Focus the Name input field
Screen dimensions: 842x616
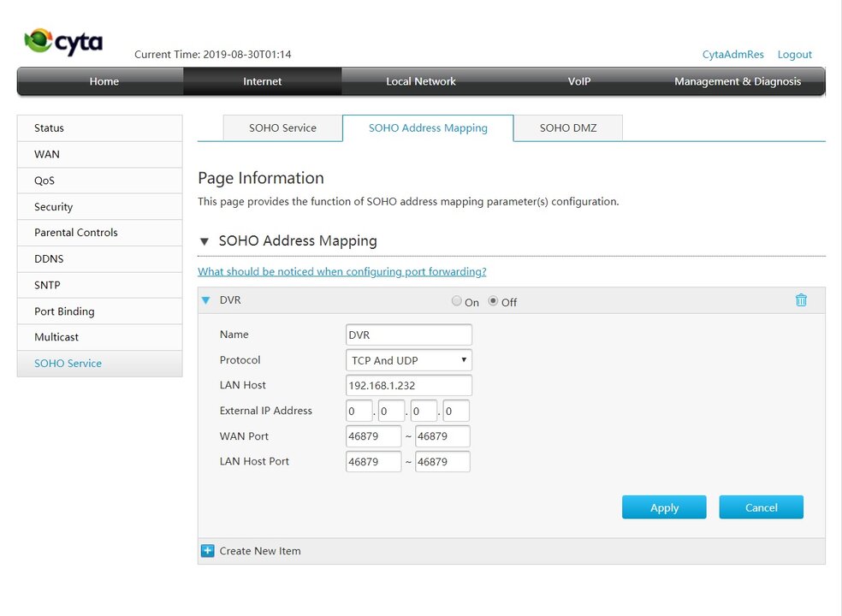pyautogui.click(x=409, y=335)
